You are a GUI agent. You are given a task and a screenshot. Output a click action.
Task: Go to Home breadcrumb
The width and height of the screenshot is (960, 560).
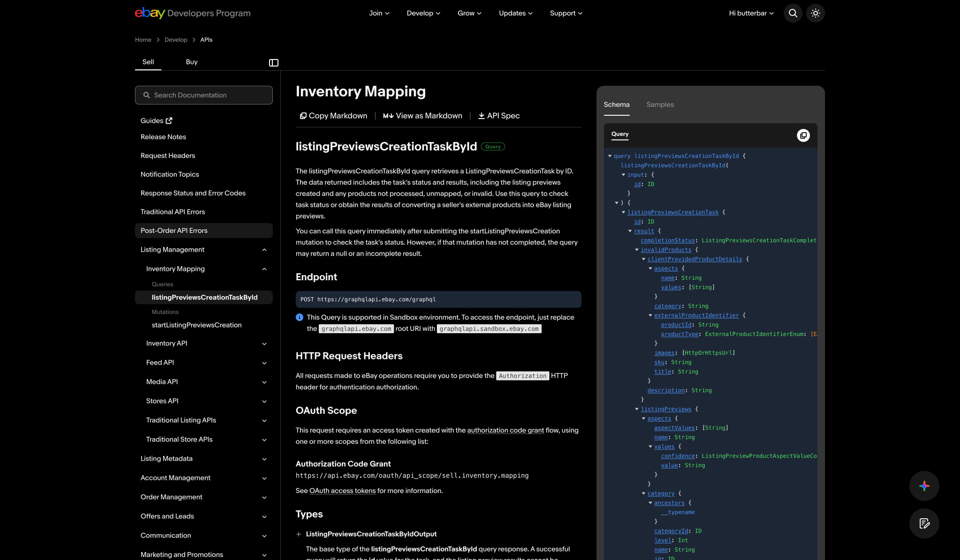click(x=143, y=40)
